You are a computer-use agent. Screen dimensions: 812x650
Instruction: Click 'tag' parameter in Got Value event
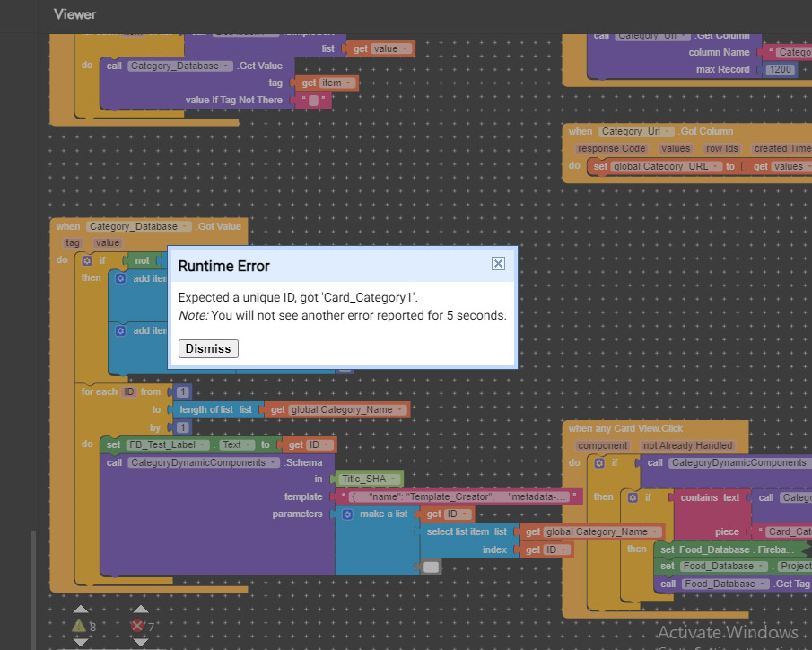[x=73, y=242]
